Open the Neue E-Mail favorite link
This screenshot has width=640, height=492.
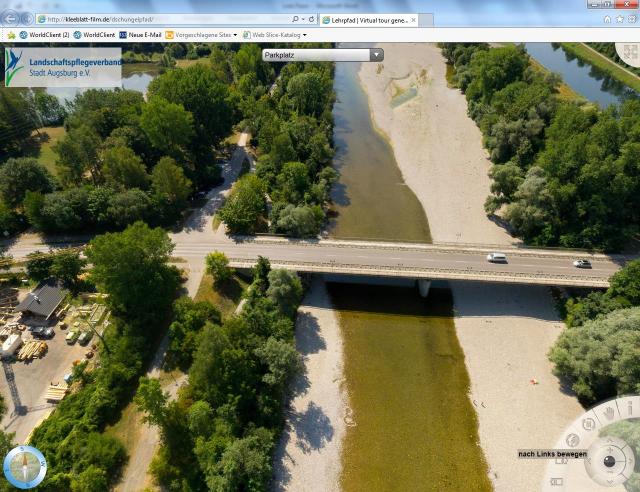click(x=139, y=35)
